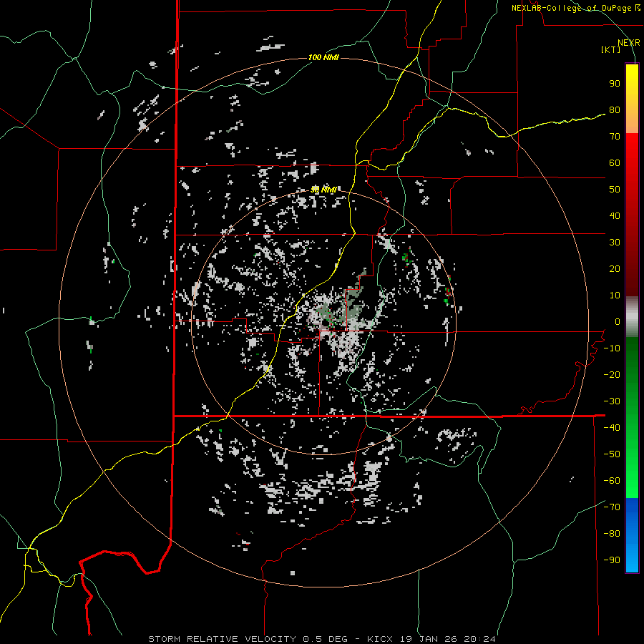Pick the blue segment of the color bar
The width and height of the screenshot is (644, 644).
(x=632, y=535)
